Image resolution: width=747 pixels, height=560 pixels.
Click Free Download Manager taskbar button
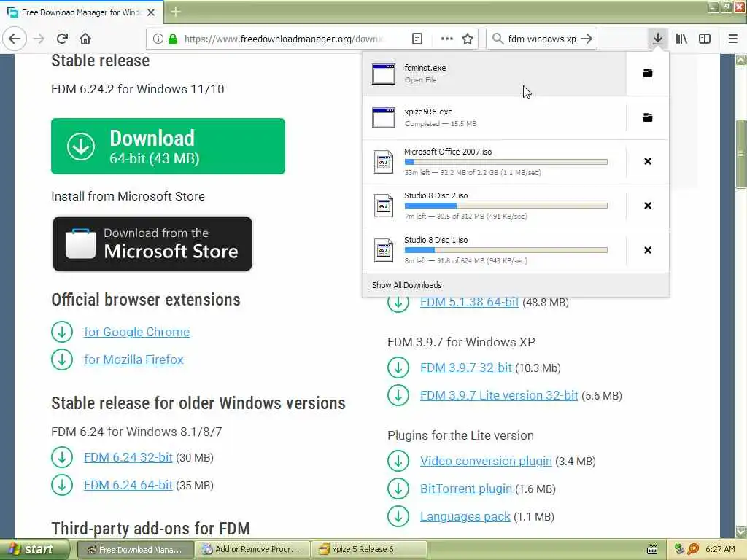tap(135, 550)
